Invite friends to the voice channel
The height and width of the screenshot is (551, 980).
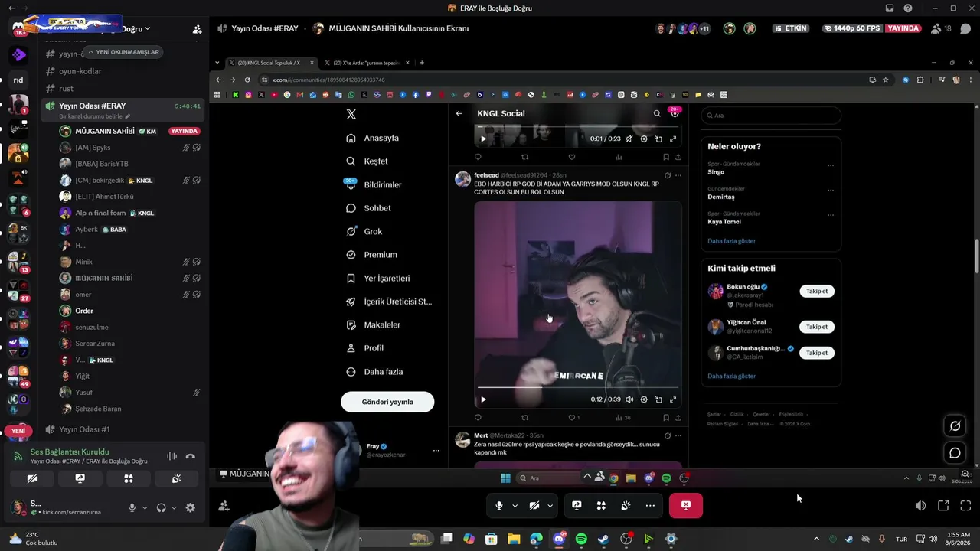[224, 506]
